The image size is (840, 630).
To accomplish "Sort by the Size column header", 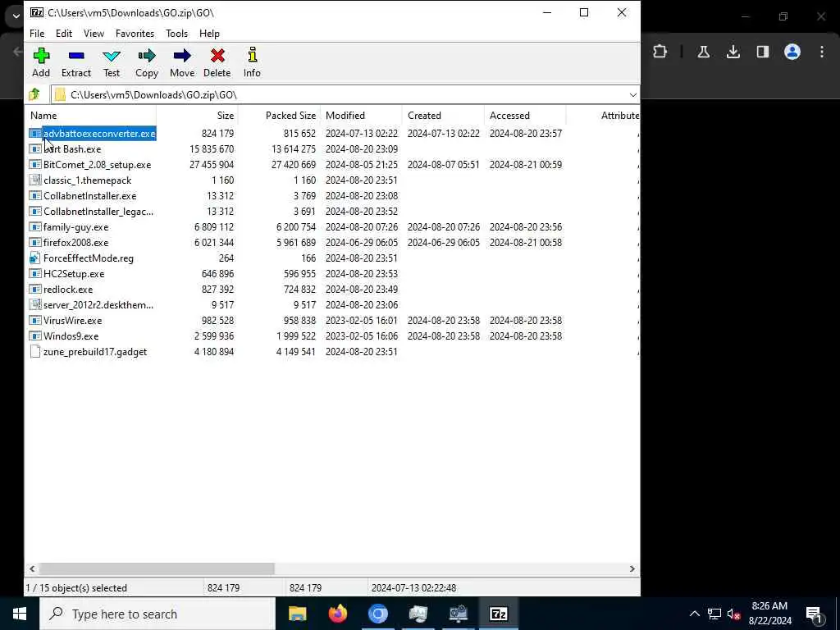I will tap(197, 115).
